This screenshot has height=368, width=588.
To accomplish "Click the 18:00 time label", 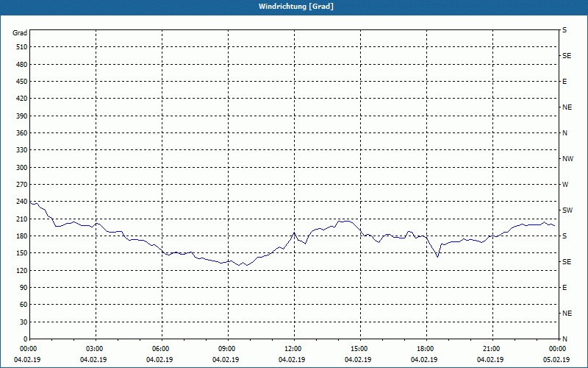I will (x=424, y=348).
